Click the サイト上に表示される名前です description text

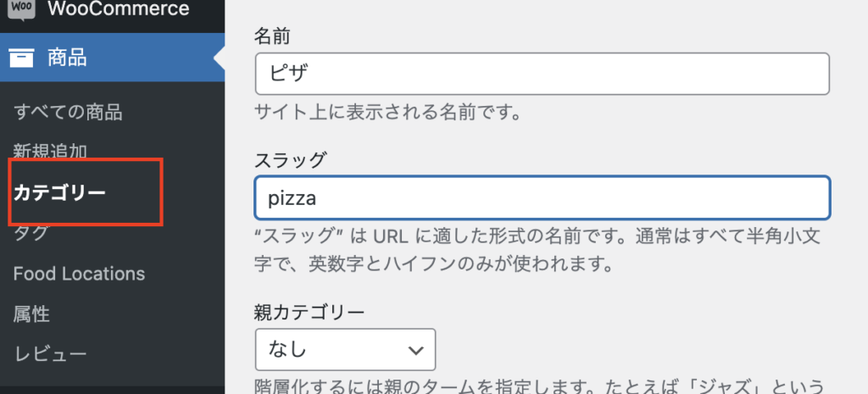(x=387, y=111)
